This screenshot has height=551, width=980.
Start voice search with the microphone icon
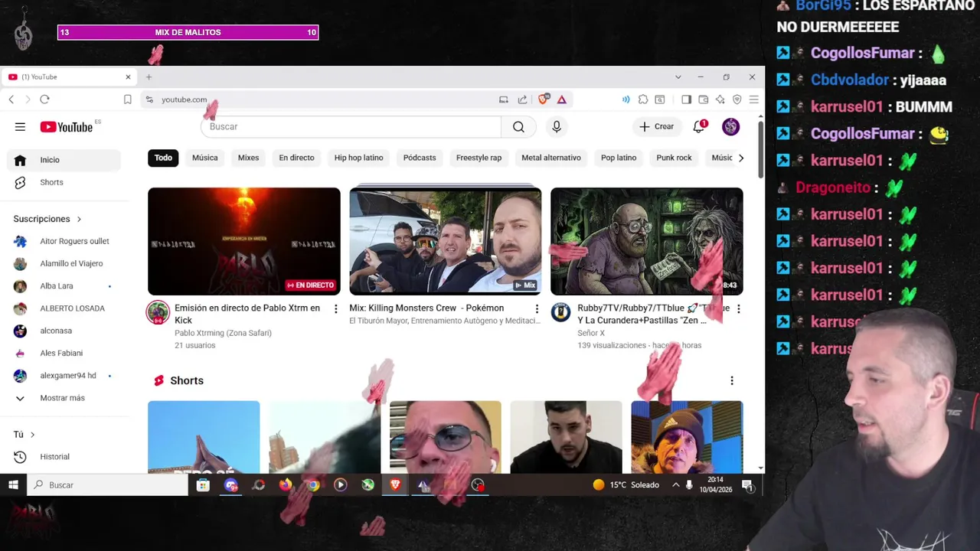click(557, 127)
